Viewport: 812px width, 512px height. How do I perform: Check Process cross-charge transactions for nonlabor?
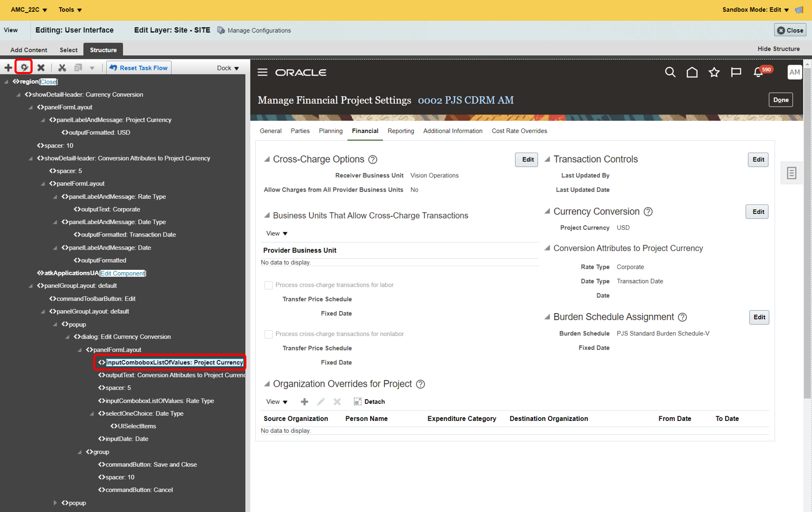coord(269,334)
